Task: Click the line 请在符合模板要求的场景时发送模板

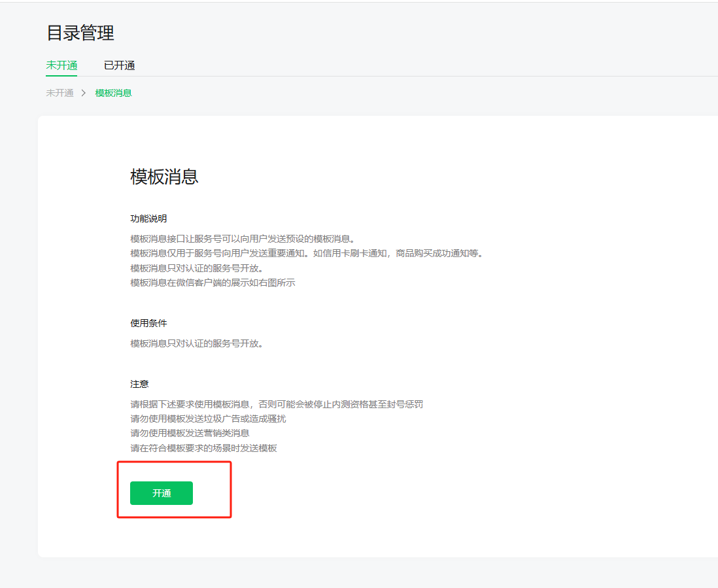Action: pyautogui.click(x=203, y=448)
